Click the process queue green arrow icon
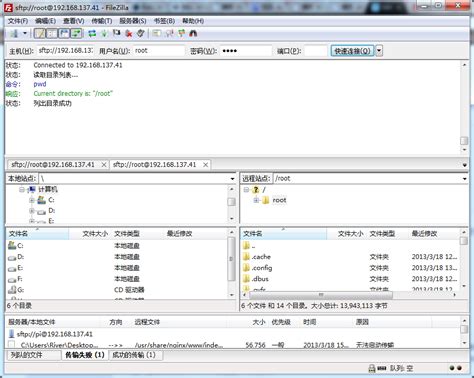 pyautogui.click(x=105, y=33)
